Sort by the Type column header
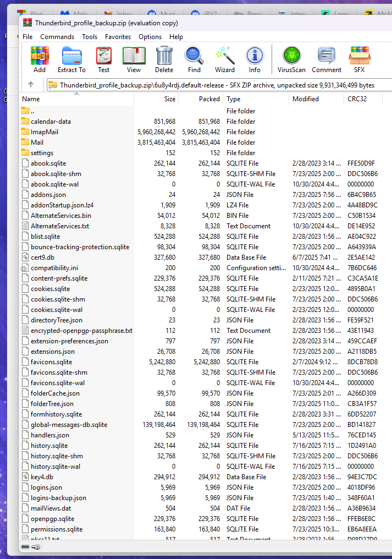Viewport: 392px width, 559px height. 256,98
